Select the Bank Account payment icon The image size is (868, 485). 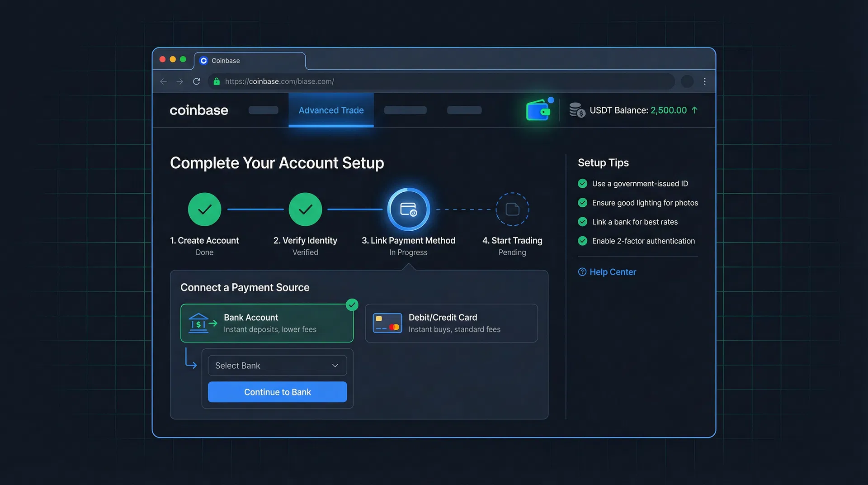pyautogui.click(x=202, y=323)
